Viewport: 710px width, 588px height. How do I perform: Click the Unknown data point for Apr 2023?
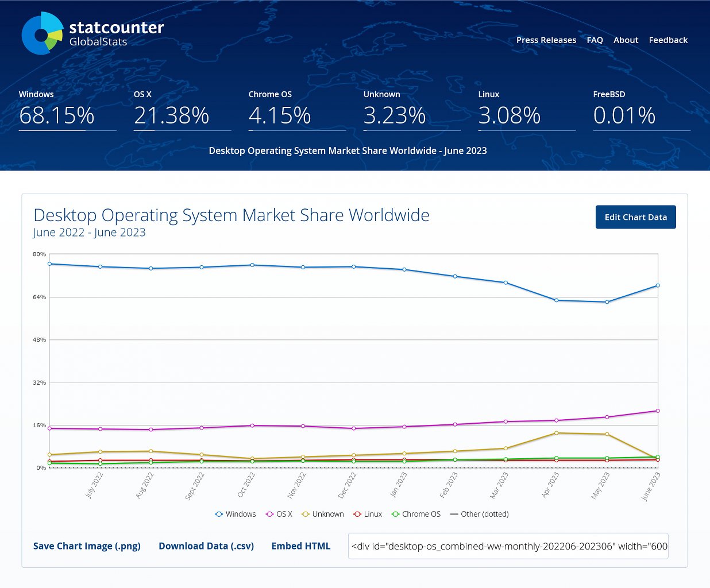pyautogui.click(x=556, y=433)
